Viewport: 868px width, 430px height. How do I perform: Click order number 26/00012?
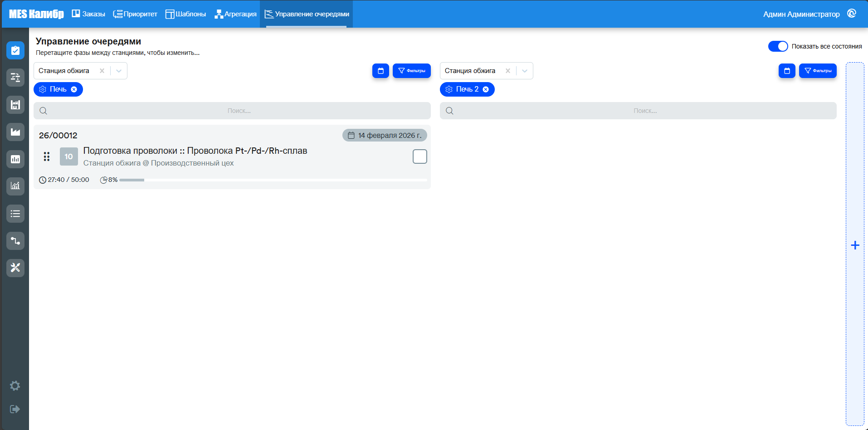click(x=58, y=135)
